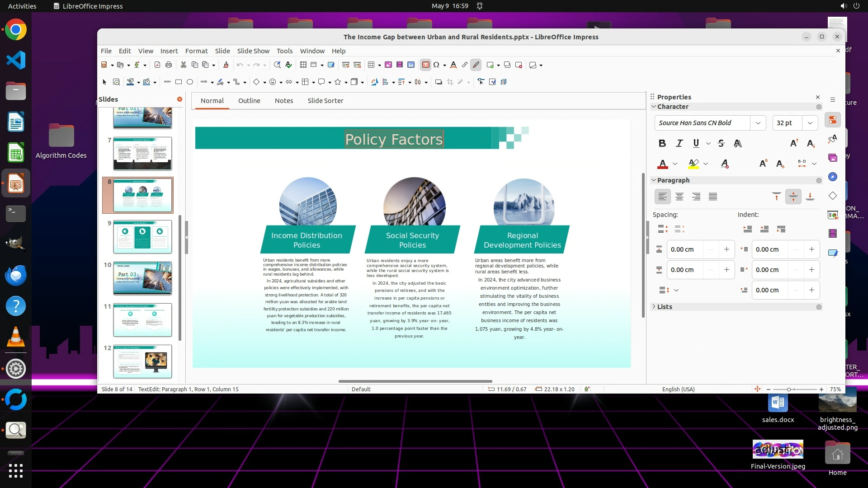
Task: Click English (USA) language in status bar
Action: [678, 389]
